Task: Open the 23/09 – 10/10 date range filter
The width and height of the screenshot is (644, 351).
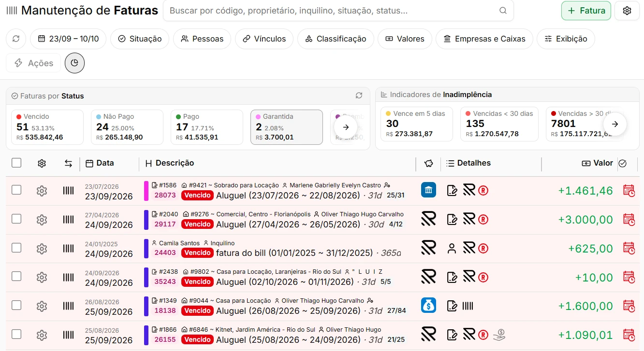Action: click(68, 39)
